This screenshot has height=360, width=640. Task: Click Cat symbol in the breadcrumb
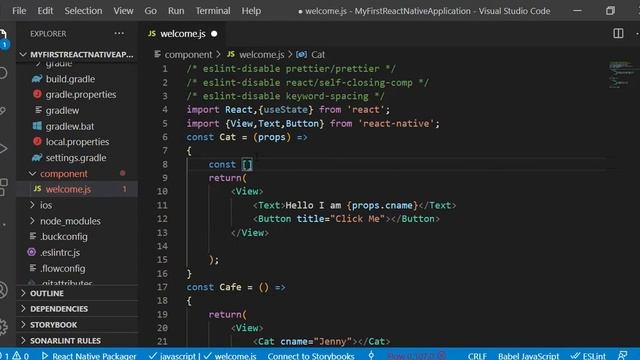click(318, 54)
